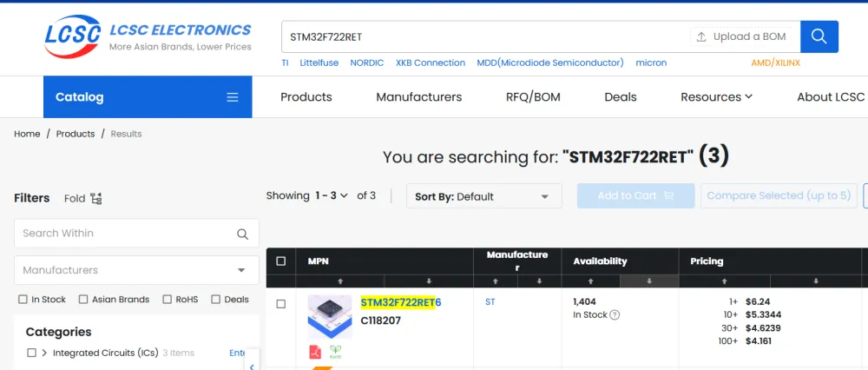
Task: Click the Add to Cart button
Action: (635, 195)
